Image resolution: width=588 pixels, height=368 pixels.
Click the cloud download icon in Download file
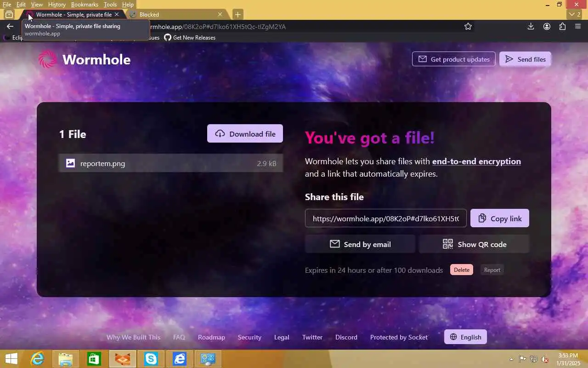(x=220, y=133)
